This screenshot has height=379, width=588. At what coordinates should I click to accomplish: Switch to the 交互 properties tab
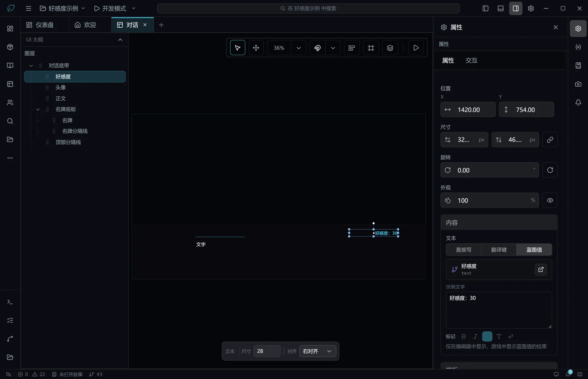[471, 60]
